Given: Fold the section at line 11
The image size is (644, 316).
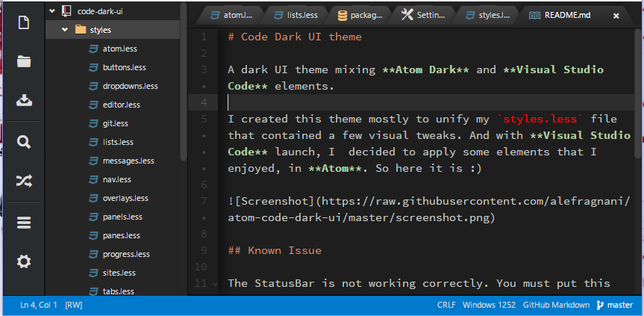Looking at the screenshot, I should (x=215, y=284).
